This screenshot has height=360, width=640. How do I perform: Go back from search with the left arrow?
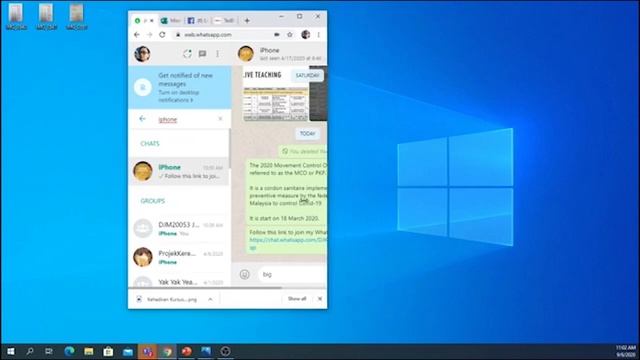pos(142,119)
